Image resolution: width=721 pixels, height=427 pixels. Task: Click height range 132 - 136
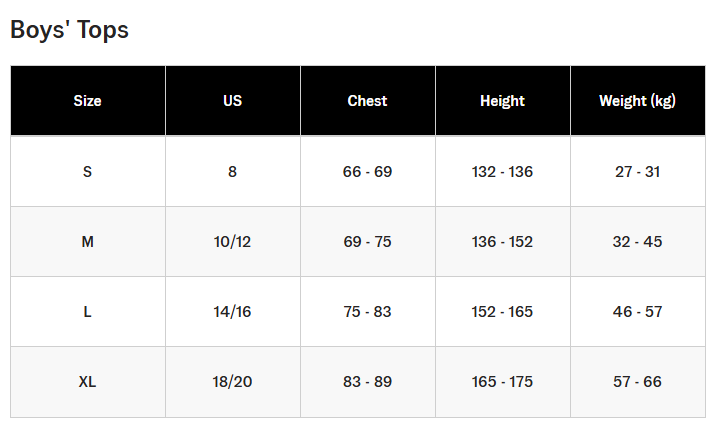[503, 171]
